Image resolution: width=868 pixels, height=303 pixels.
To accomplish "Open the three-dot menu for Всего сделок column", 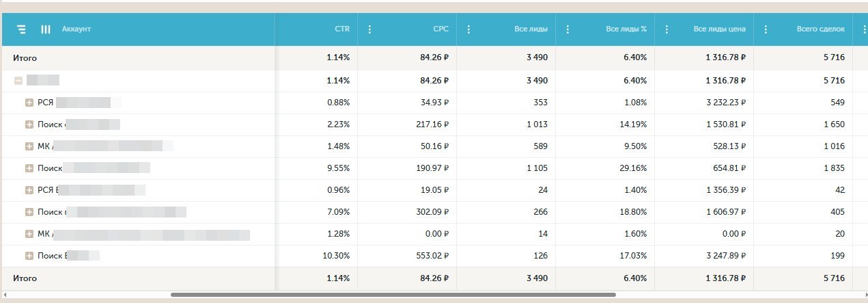I will click(x=766, y=29).
